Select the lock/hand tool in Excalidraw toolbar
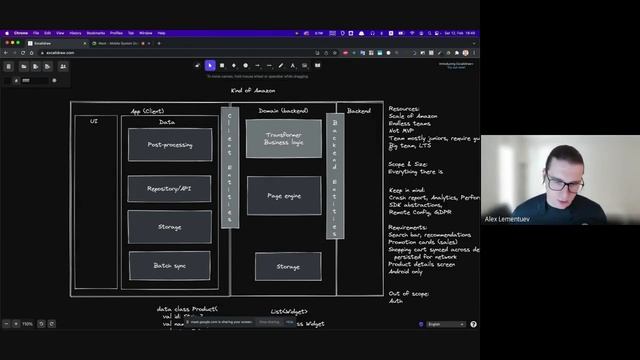 click(198, 66)
